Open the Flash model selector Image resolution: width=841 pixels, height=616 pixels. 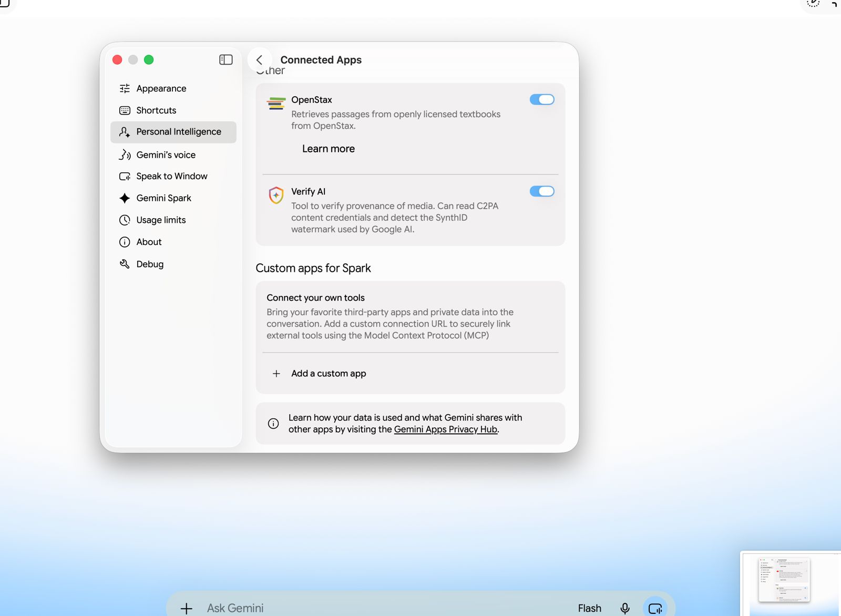(590, 608)
